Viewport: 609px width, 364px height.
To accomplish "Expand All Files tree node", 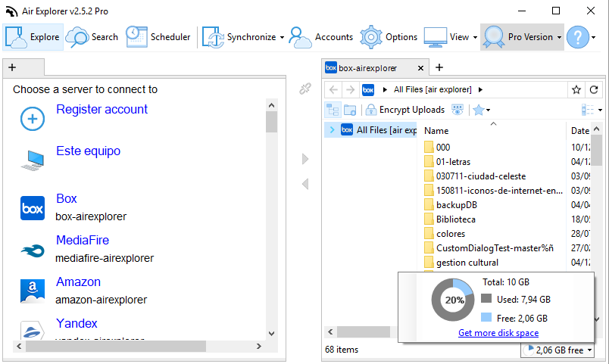I will (x=332, y=129).
